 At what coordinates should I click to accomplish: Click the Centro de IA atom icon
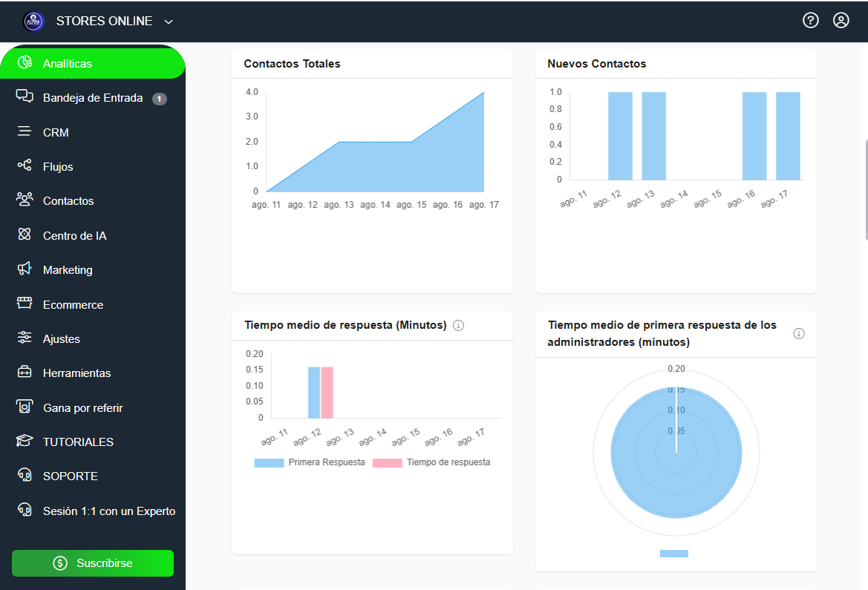[x=25, y=235]
